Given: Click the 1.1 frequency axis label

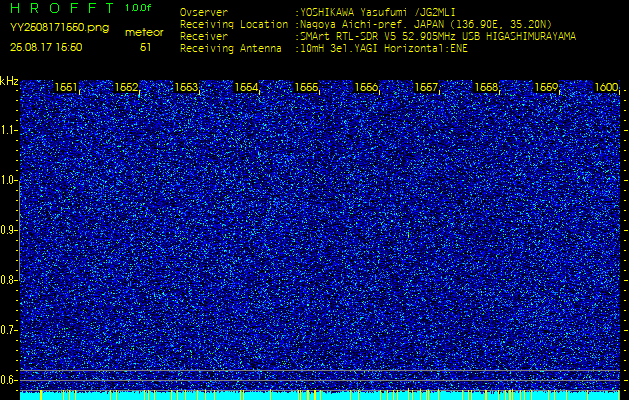Looking at the screenshot, I should (8, 130).
